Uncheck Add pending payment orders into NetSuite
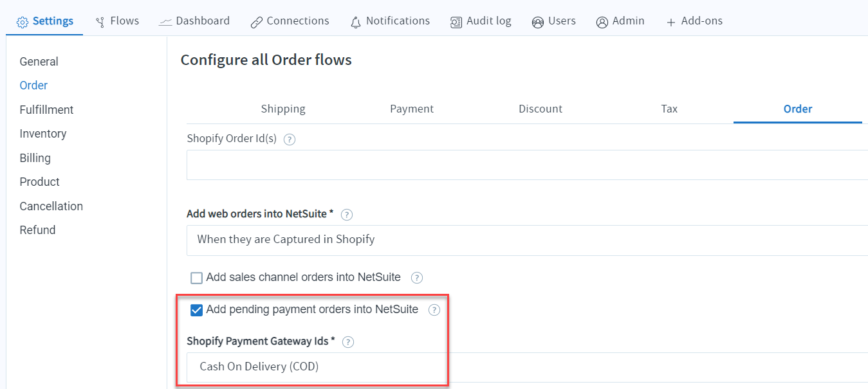This screenshot has height=389, width=868. 197,310
